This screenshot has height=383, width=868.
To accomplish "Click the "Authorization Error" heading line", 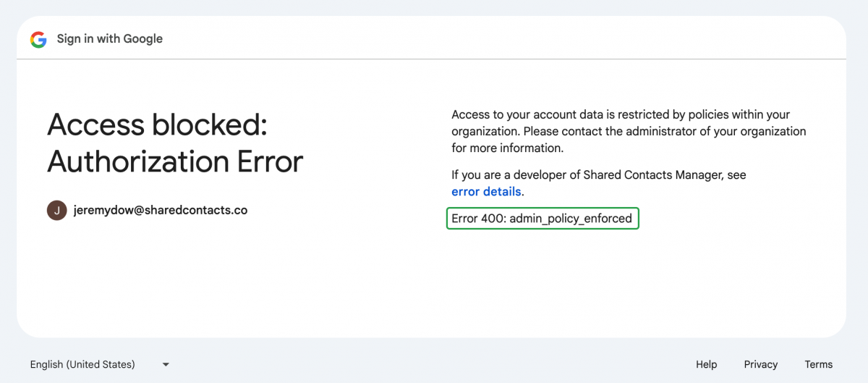I will pos(175,161).
